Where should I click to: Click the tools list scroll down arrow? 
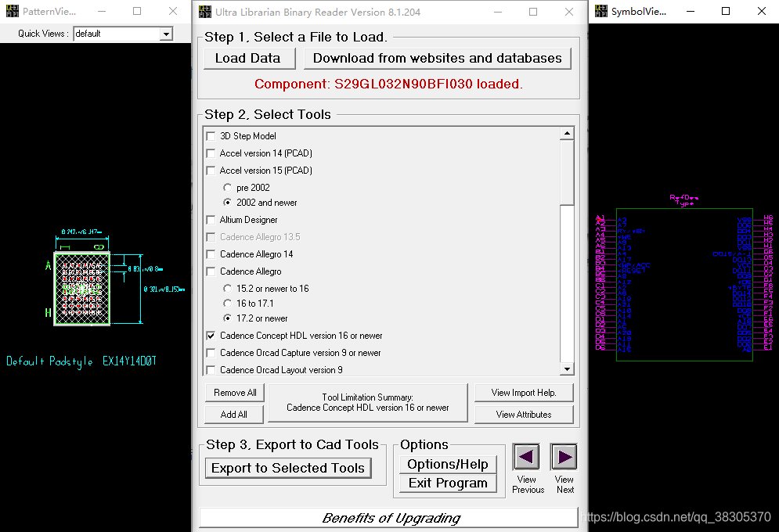(567, 368)
